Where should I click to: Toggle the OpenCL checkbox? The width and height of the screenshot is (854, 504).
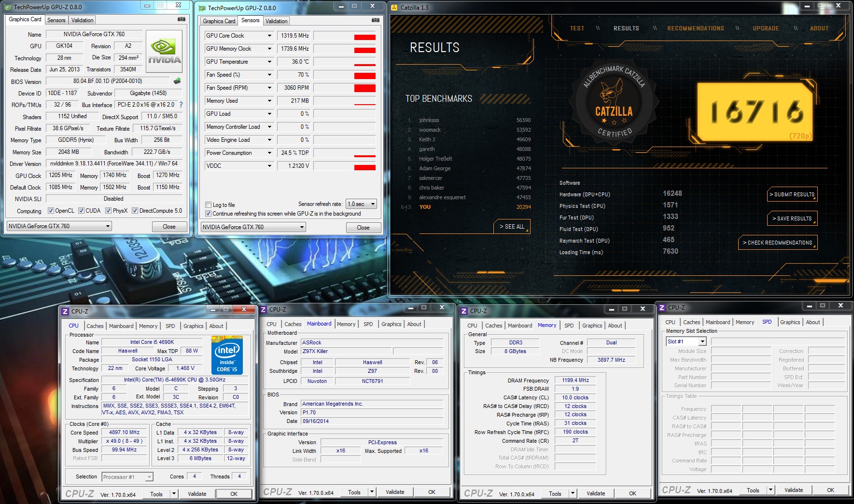point(51,211)
